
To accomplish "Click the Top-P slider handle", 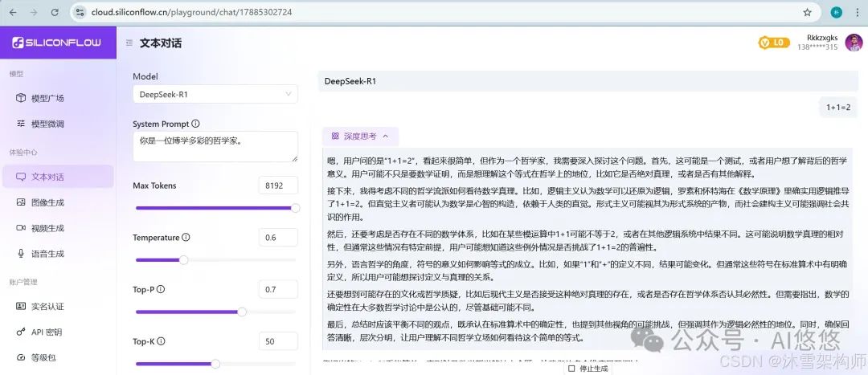I will point(242,312).
